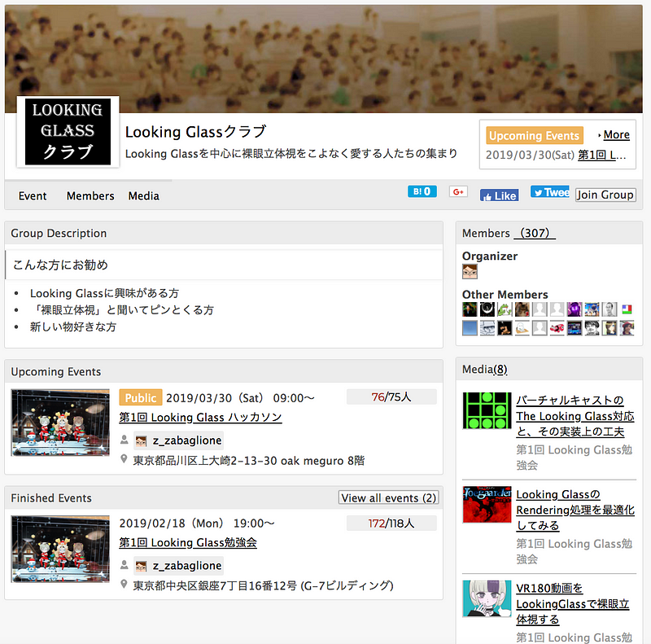Click the Looking Glassクラブ group title
The width and height of the screenshot is (651, 644).
coord(195,132)
